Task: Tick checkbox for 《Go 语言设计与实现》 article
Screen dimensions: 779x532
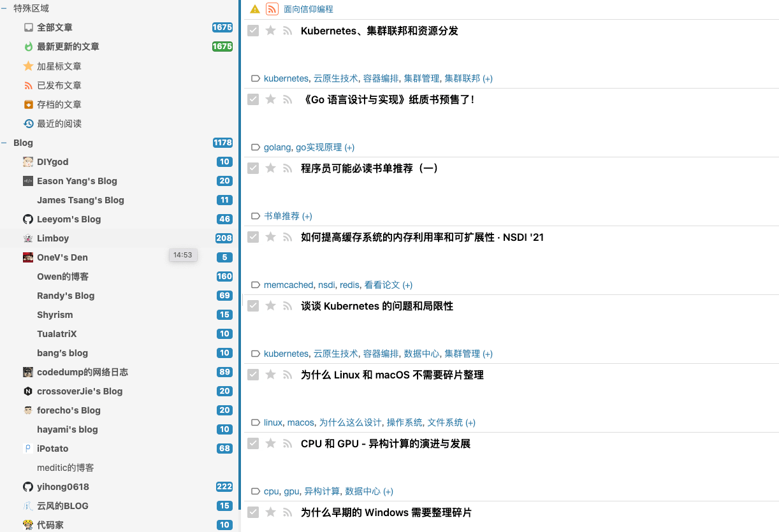Action: point(253,99)
